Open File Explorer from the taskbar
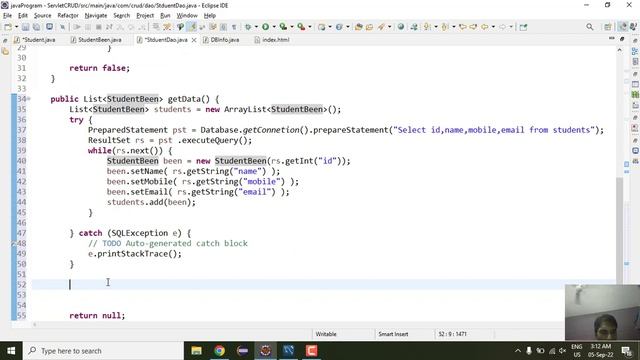Viewport: 640px width, 360px height. 196,351
